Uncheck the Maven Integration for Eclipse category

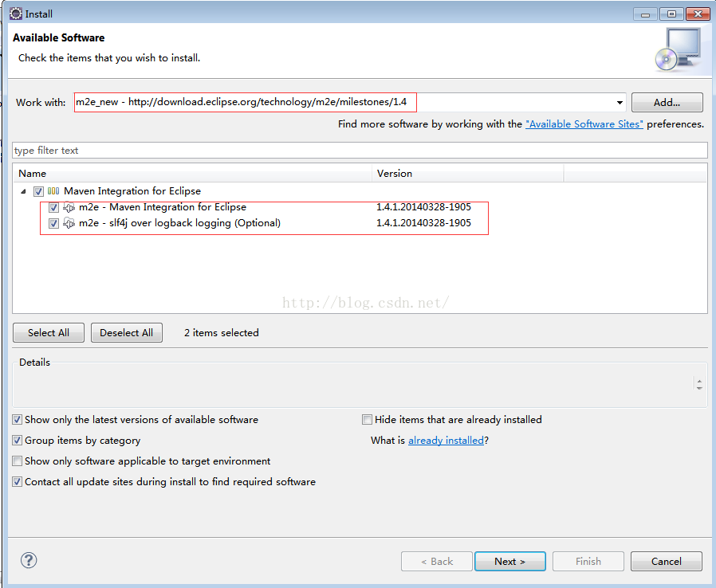[39, 191]
